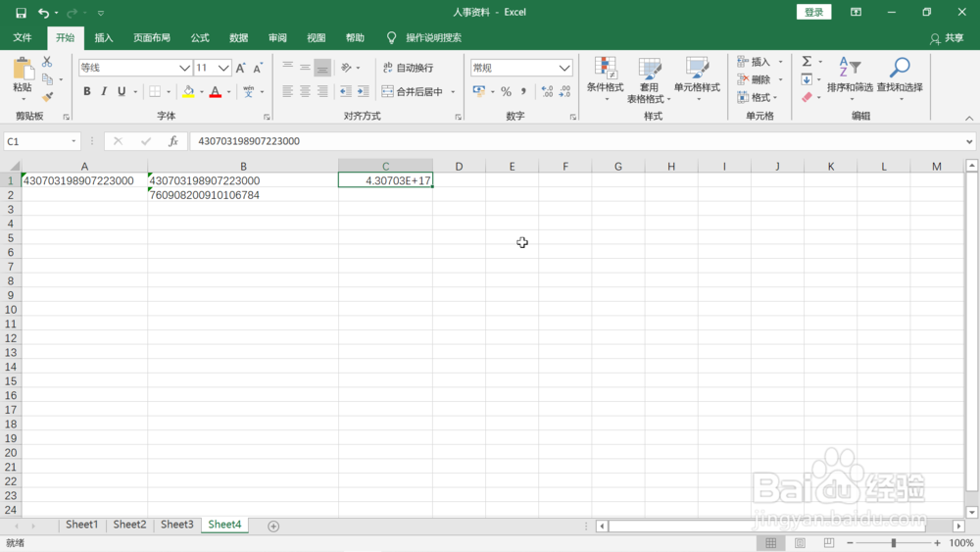Toggle center horizontal alignment
Screen dimensions: 980x552
[x=305, y=92]
